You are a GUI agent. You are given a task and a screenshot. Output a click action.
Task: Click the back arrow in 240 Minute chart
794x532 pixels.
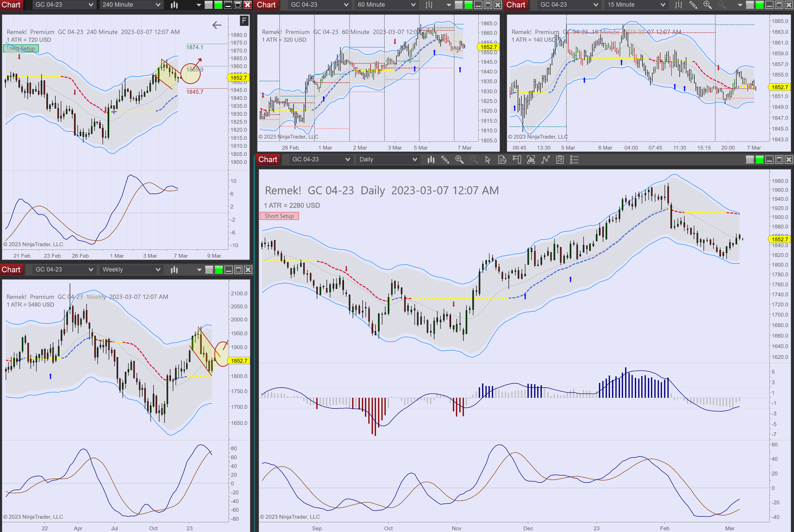(x=217, y=25)
